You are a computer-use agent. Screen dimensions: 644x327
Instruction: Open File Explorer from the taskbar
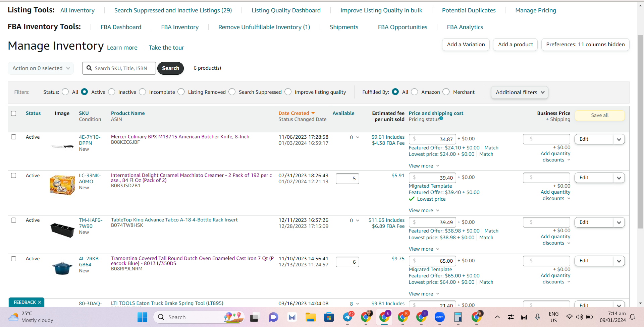click(x=311, y=317)
